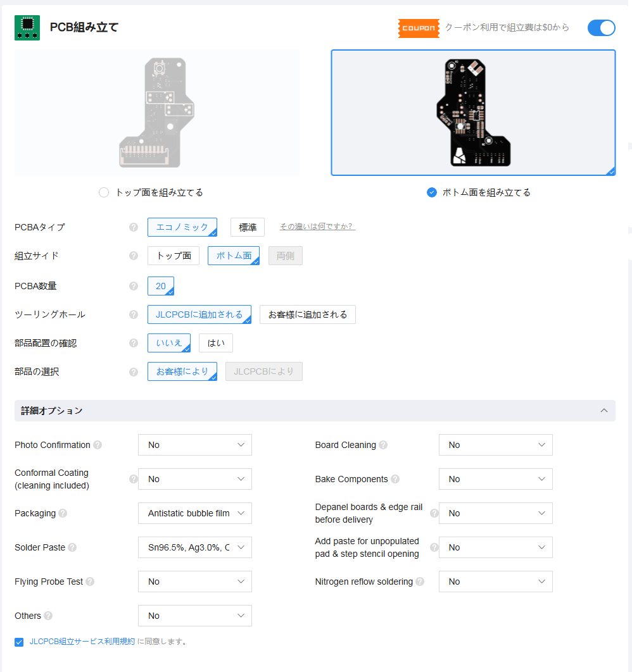Show help for Add paste for unpopulated pad

coord(434,547)
